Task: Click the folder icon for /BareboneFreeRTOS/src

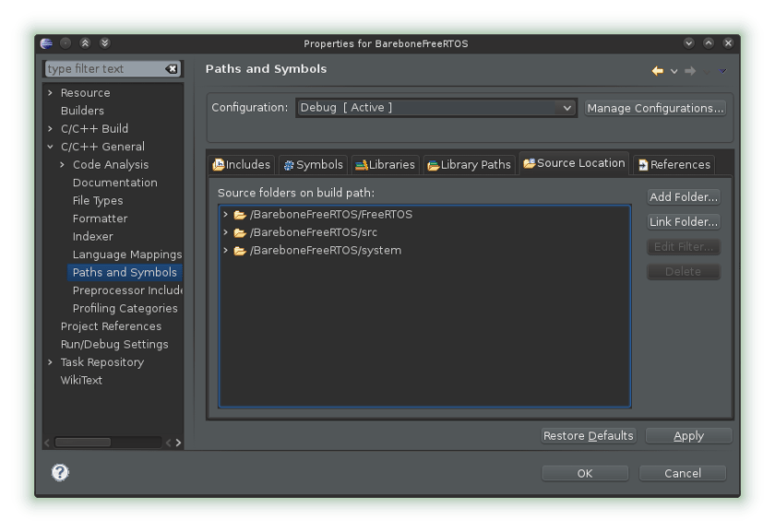Action: 240,232
